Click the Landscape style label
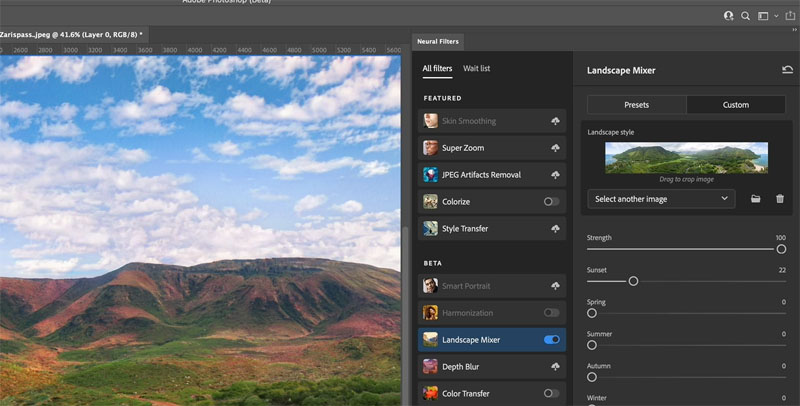This screenshot has height=406, width=800. (611, 132)
